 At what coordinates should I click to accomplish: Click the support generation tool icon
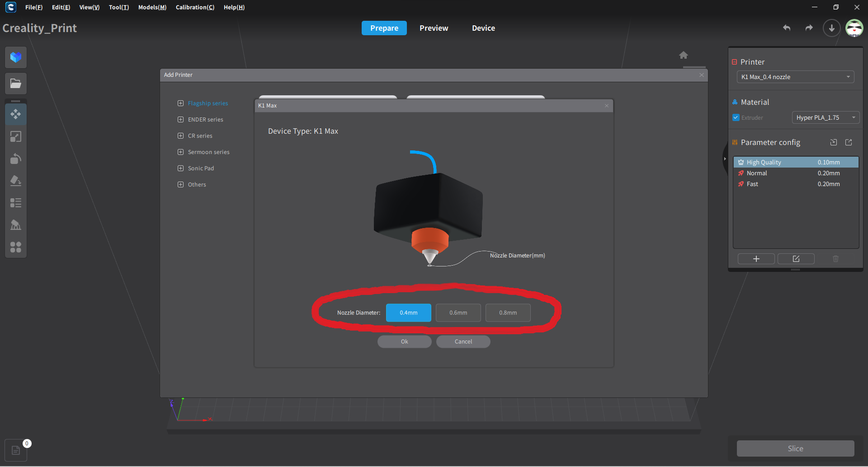click(x=16, y=225)
